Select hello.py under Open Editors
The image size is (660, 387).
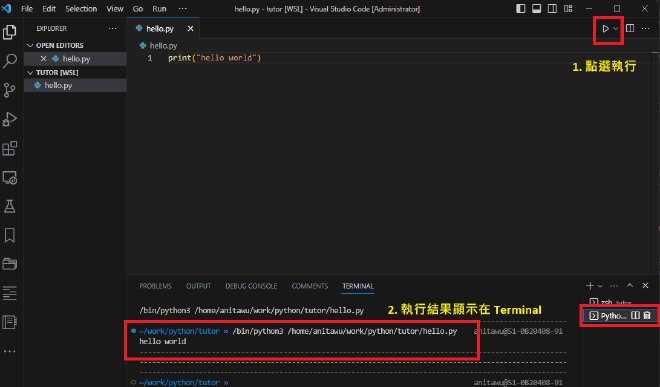pos(75,59)
